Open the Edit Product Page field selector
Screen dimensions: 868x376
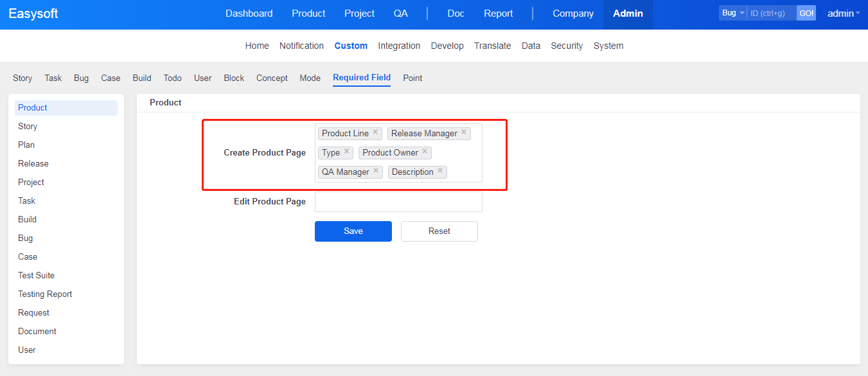pyautogui.click(x=398, y=202)
